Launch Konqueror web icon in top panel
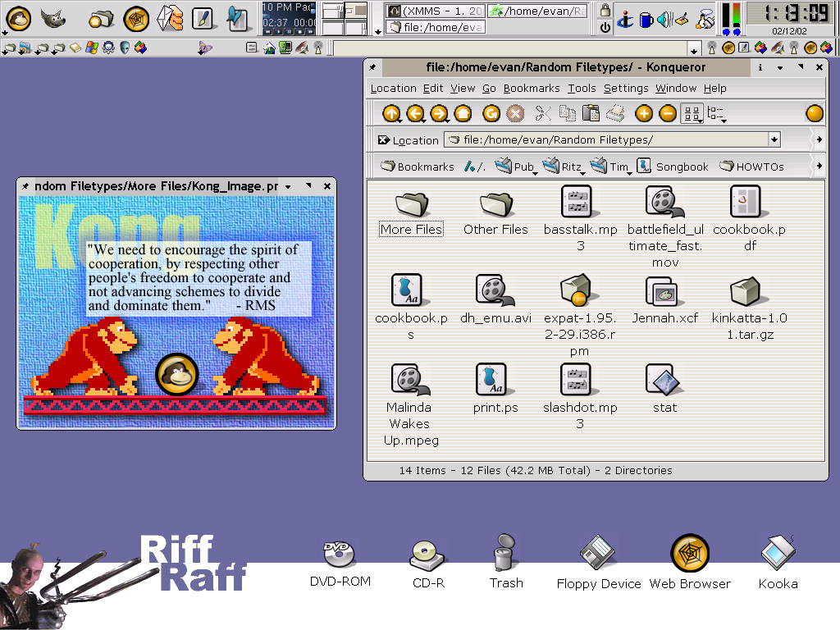This screenshot has height=630, width=840. 136,20
